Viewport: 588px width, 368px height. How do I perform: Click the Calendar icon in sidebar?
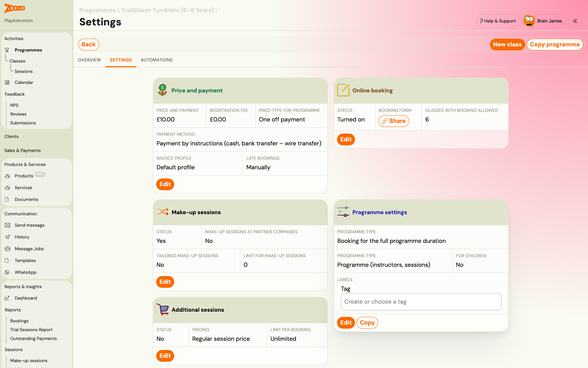point(7,82)
